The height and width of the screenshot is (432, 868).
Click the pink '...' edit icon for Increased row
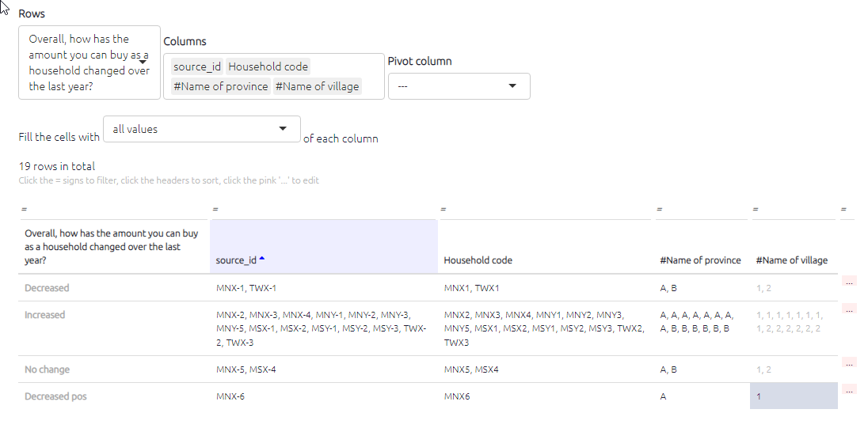[850, 309]
